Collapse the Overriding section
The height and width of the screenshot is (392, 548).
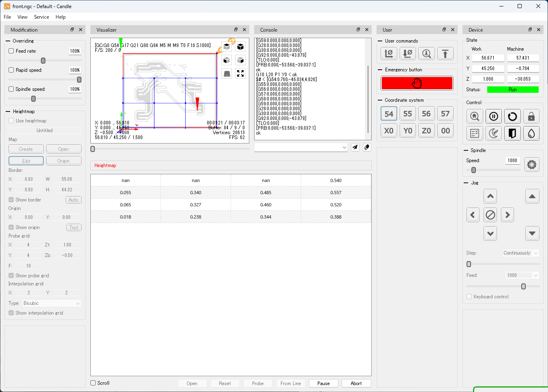pyautogui.click(x=8, y=41)
